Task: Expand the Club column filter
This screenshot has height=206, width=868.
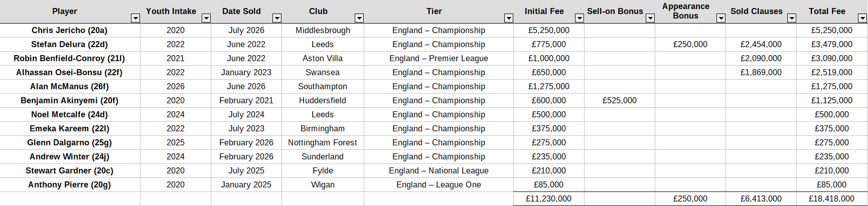Action: (359, 18)
